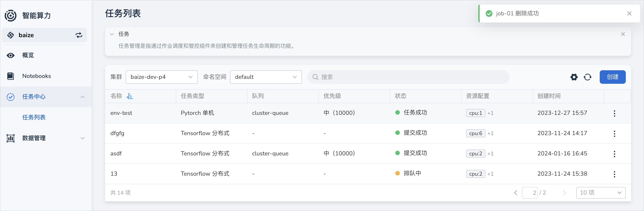
Task: Click +1 resource count in env-test row
Action: click(490, 113)
